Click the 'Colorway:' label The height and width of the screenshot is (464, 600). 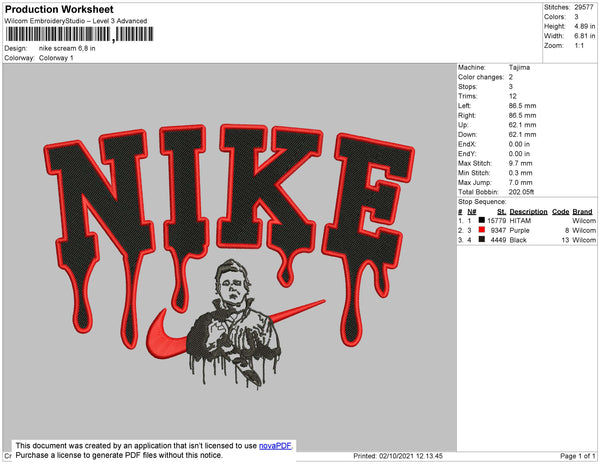click(x=19, y=58)
